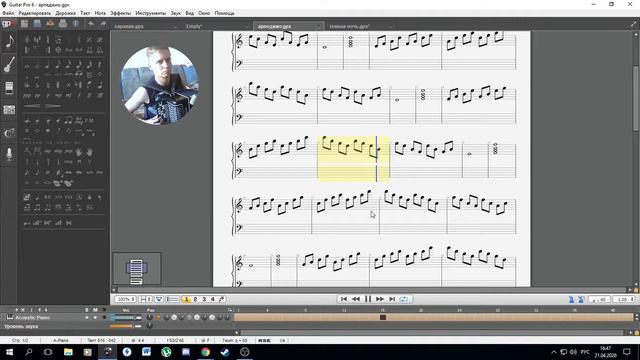Image resolution: width=640 pixels, height=360 pixels.
Task: Open the Помощь menu
Action: 224,13
